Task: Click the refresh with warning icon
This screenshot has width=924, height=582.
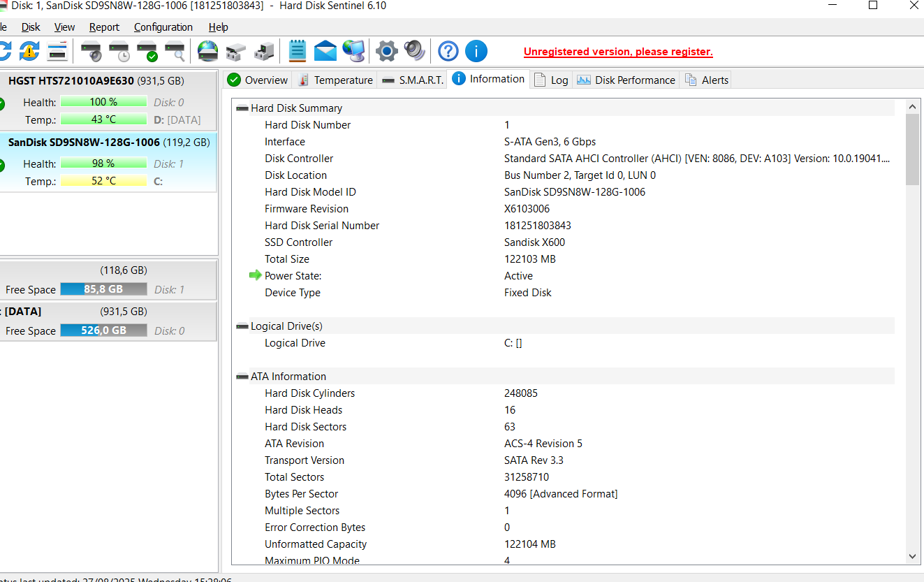Action: click(x=29, y=51)
